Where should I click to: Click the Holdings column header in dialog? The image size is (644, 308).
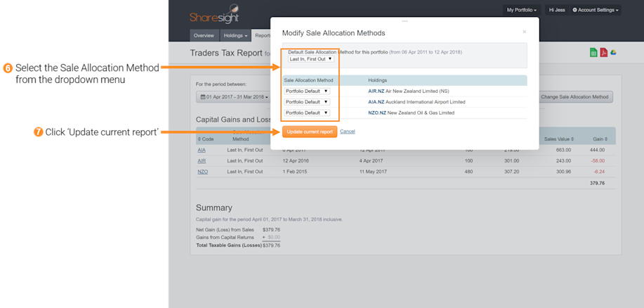click(x=377, y=80)
